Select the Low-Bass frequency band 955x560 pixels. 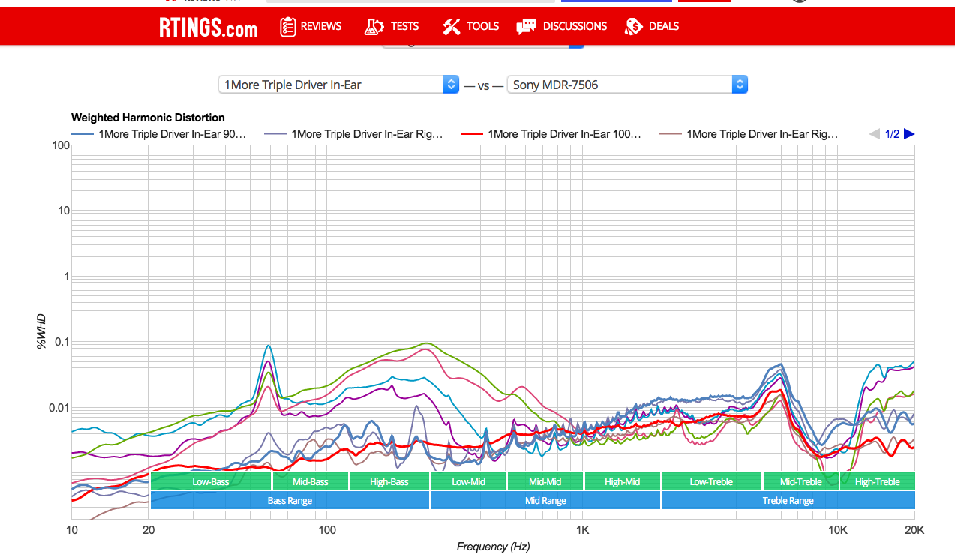click(x=211, y=481)
